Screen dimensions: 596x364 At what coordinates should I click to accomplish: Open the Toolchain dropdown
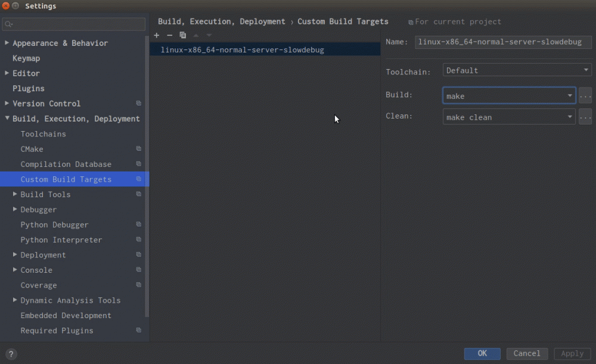(585, 70)
